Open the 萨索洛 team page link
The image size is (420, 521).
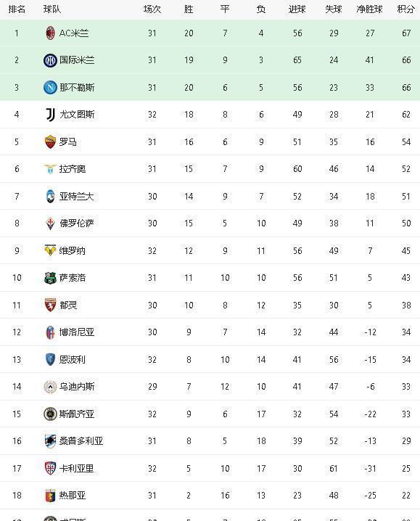pos(73,278)
